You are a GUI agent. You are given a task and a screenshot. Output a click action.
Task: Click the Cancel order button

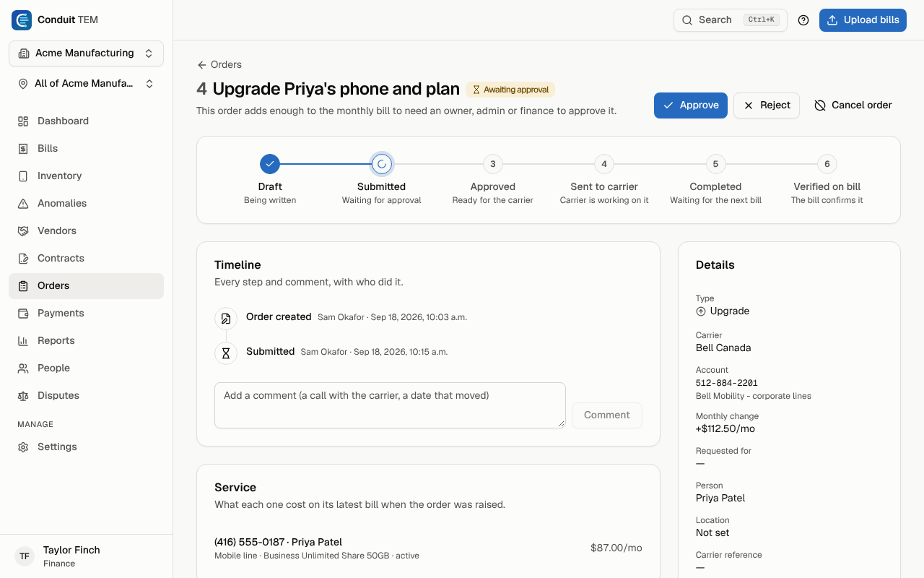(853, 105)
